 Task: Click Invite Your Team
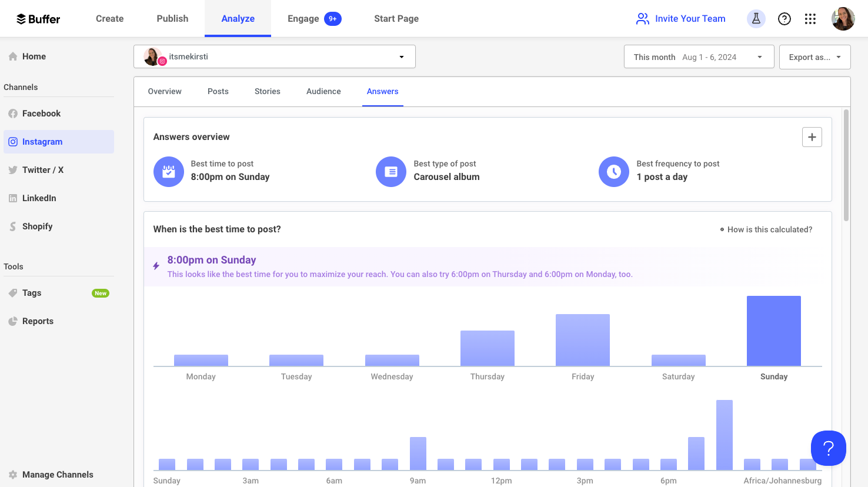coord(680,18)
